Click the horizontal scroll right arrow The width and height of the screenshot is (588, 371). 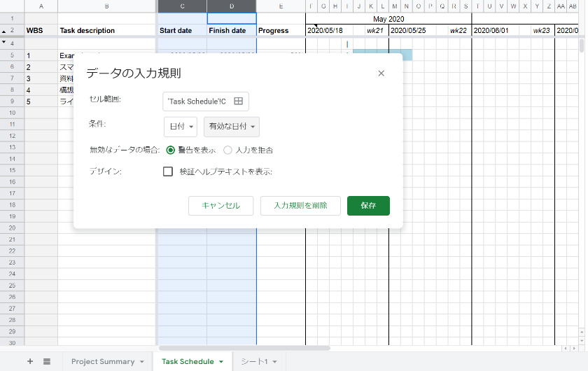click(574, 348)
